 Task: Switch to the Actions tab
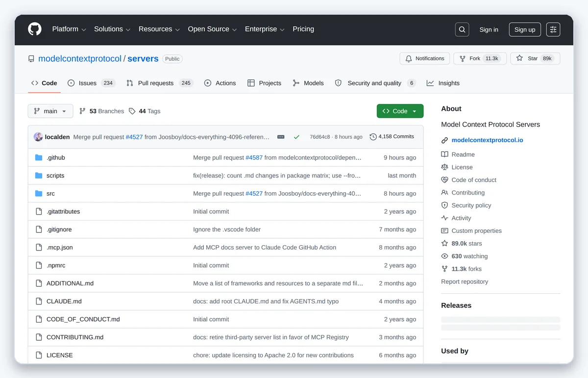[220, 83]
